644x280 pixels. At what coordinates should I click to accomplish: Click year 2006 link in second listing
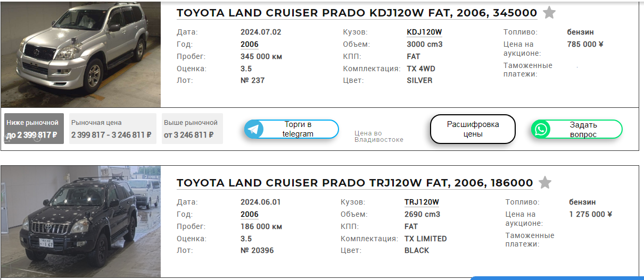[x=250, y=214]
